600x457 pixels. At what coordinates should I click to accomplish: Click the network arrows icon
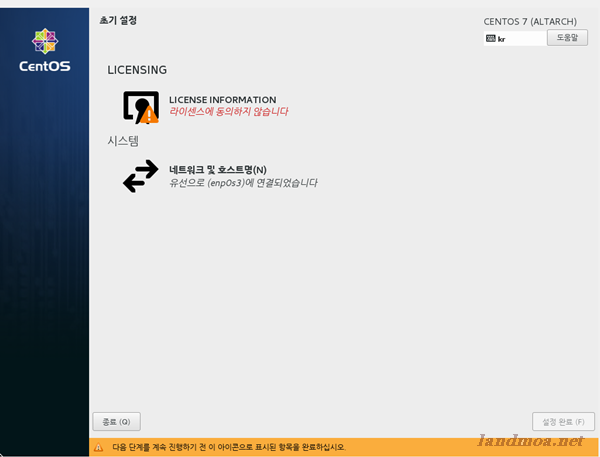click(x=141, y=176)
